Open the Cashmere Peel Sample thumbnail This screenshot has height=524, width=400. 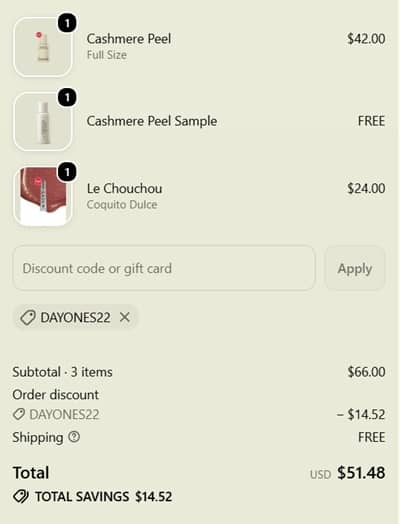pyautogui.click(x=43, y=122)
